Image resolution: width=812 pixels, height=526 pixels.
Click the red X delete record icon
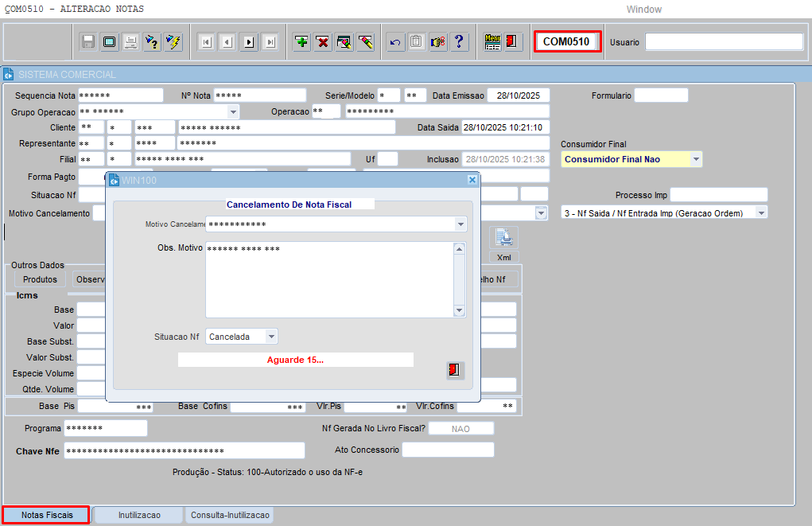tap(323, 42)
